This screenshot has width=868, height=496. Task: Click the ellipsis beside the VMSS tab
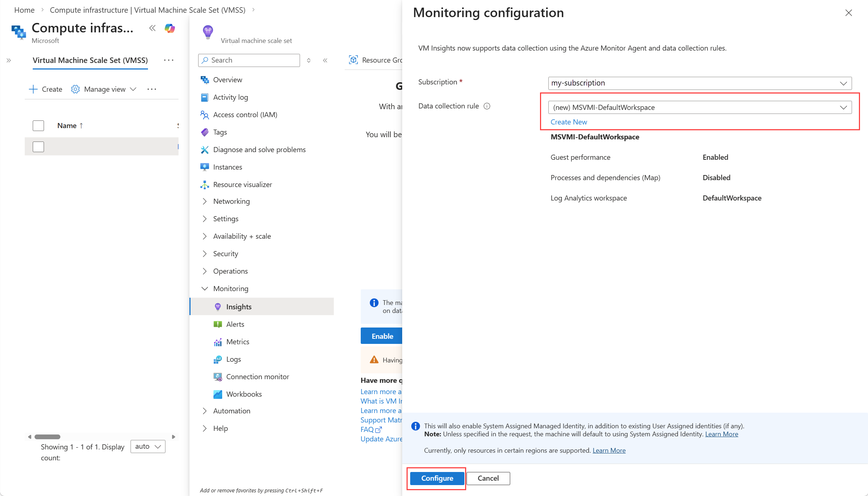pyautogui.click(x=169, y=60)
